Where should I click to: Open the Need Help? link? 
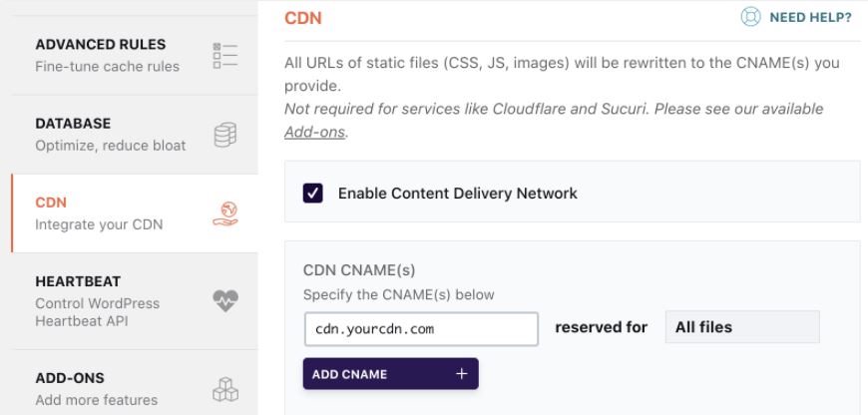click(809, 17)
